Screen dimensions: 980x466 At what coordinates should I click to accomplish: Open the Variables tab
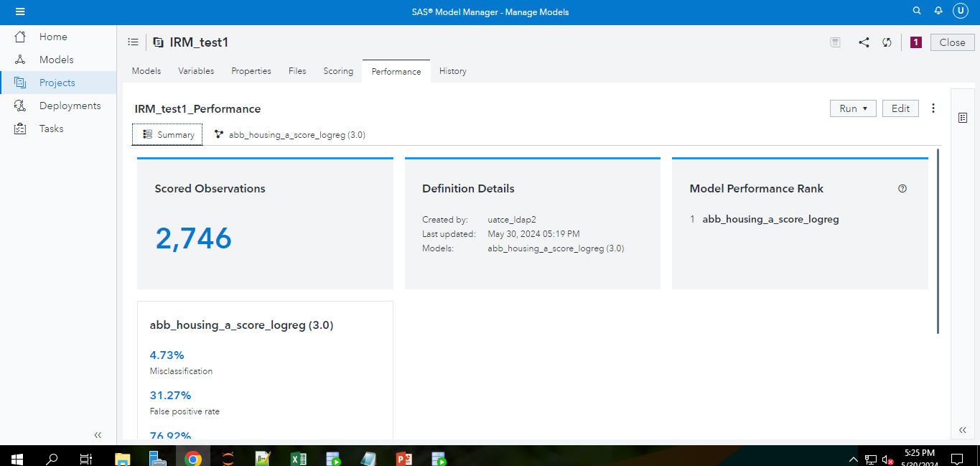tap(195, 70)
